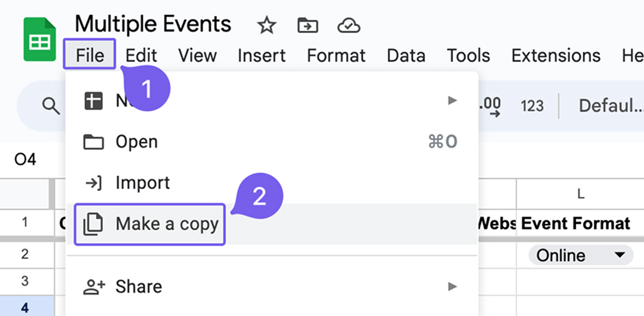This screenshot has height=316, width=644.
Task: Click the Google Sheets logo icon
Action: coord(40,41)
